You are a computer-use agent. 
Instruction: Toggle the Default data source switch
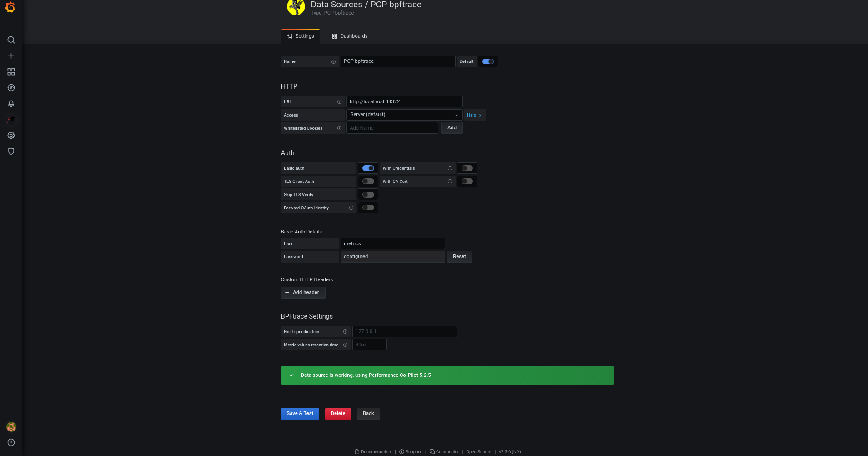488,61
